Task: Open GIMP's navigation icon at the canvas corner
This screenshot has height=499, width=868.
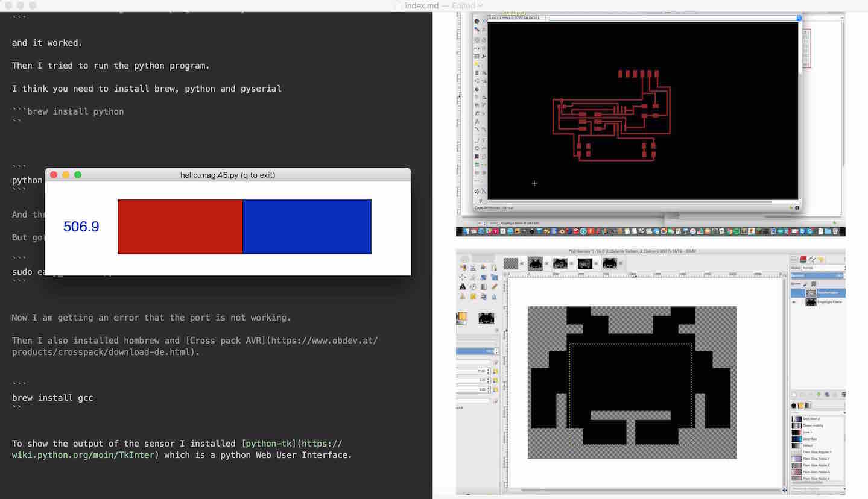Action: (785, 489)
